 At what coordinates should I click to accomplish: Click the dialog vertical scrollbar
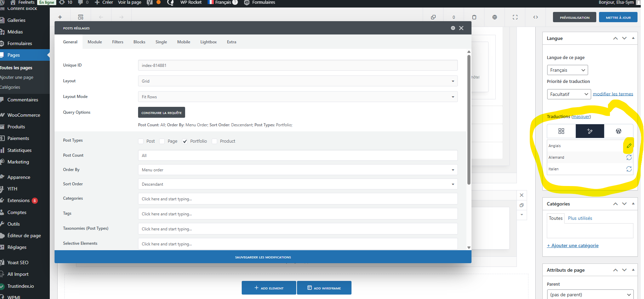point(469,119)
